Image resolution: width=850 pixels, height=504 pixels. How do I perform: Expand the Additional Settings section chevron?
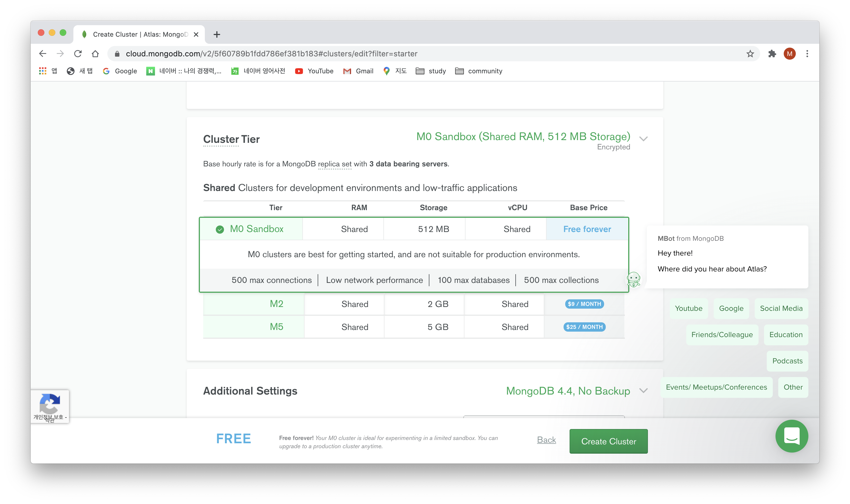coord(643,390)
